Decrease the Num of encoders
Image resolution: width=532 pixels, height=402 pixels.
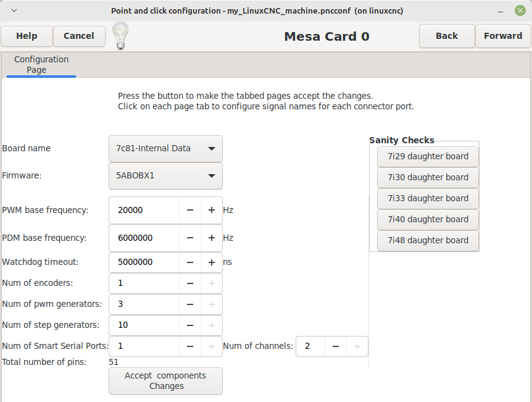tap(190, 283)
